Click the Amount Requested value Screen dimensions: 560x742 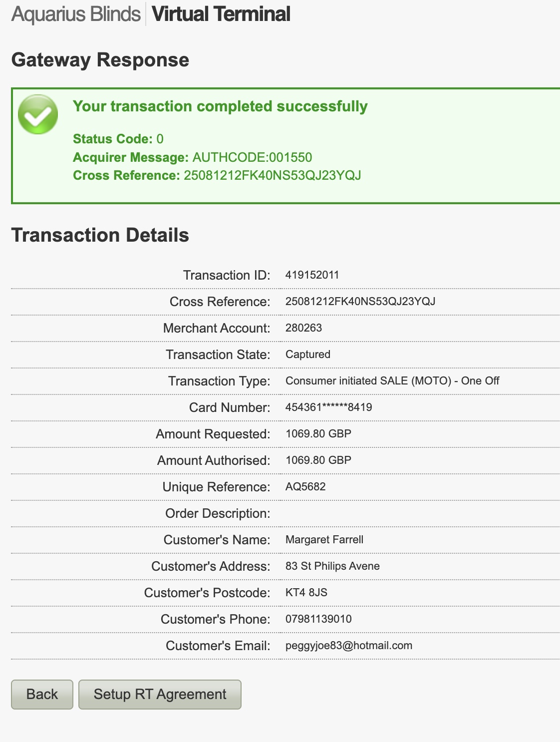click(x=318, y=434)
